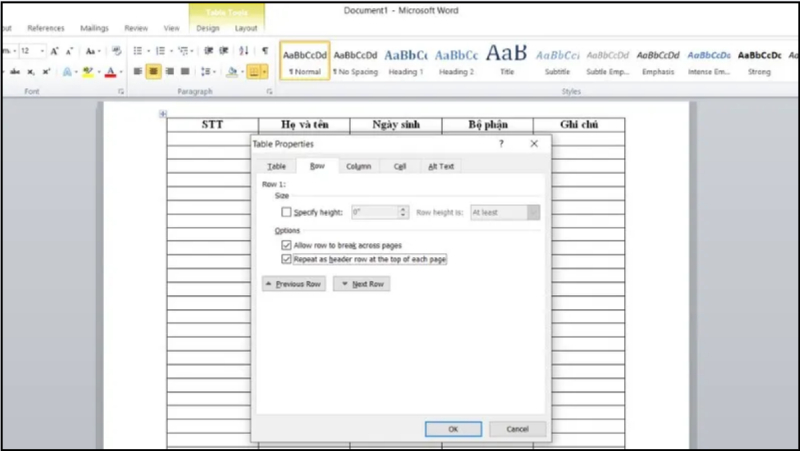Apply the Heading 1 style
800x451 pixels.
point(406,61)
